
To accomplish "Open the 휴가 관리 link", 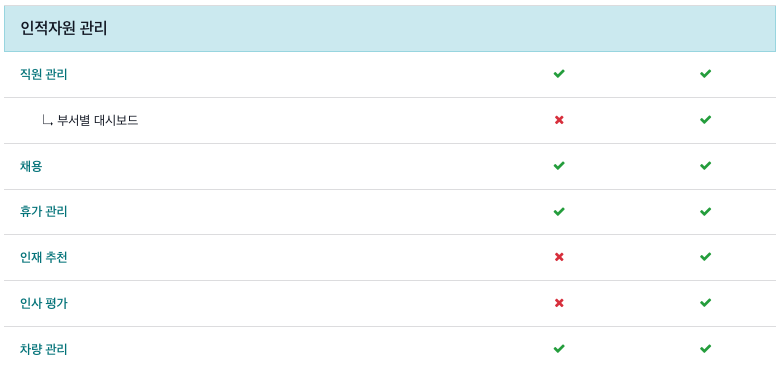I will click(43, 212).
